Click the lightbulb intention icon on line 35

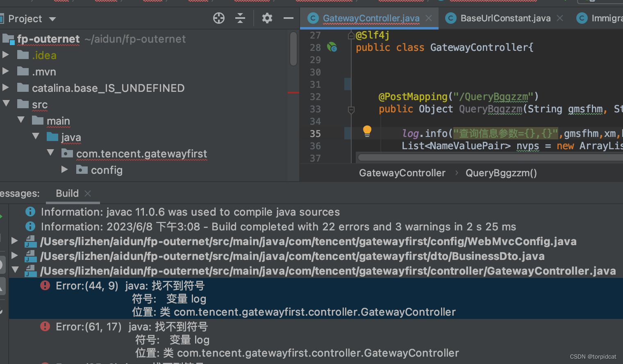coord(367,131)
